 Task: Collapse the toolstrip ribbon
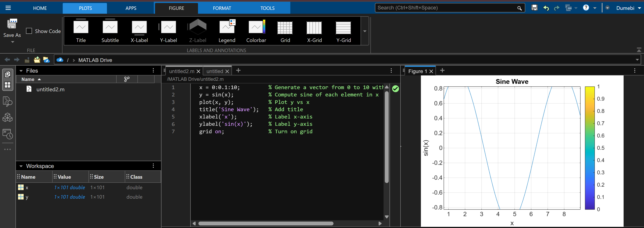(639, 50)
